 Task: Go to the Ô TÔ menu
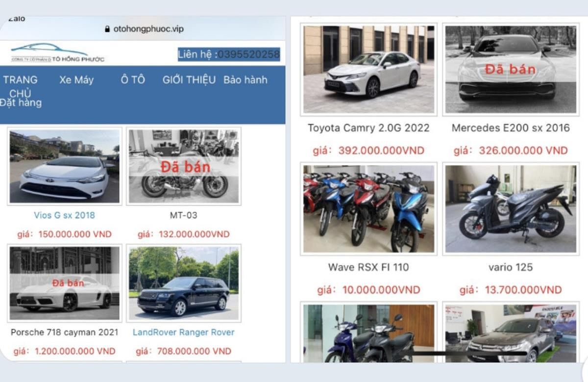[x=133, y=80]
